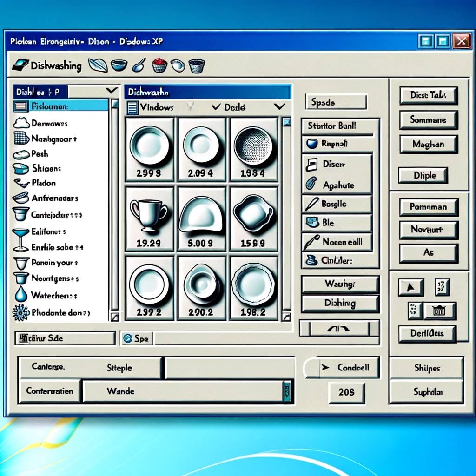Click the water drop Watechen icon
The height and width of the screenshot is (476, 476).
(20, 294)
